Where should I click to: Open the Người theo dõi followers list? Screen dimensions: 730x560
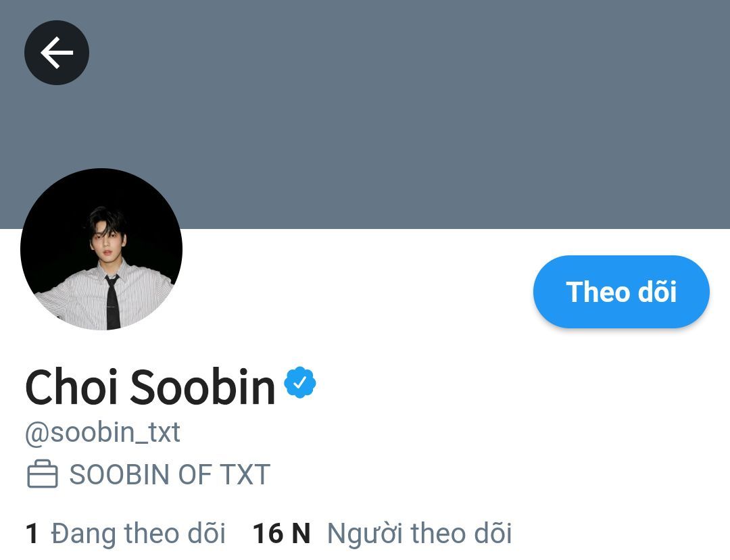(419, 533)
